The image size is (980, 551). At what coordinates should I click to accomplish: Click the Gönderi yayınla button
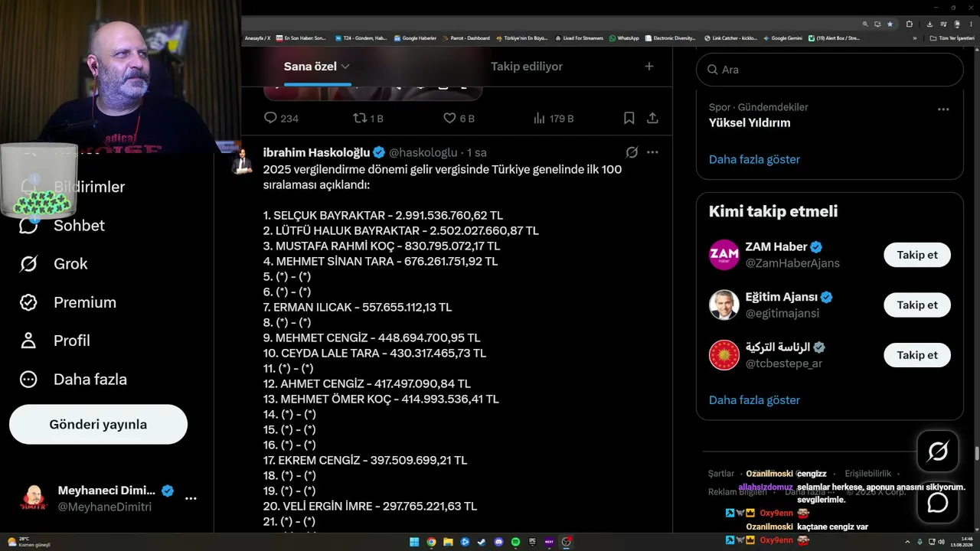(98, 425)
